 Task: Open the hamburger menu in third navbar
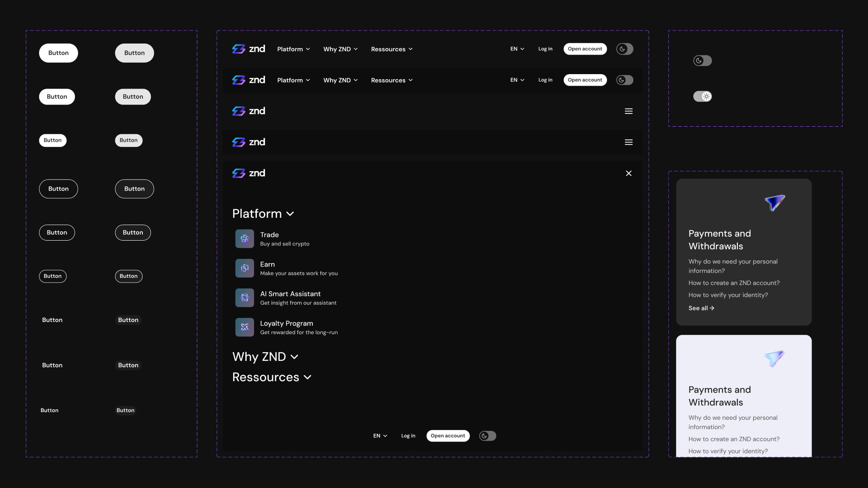[x=629, y=111]
